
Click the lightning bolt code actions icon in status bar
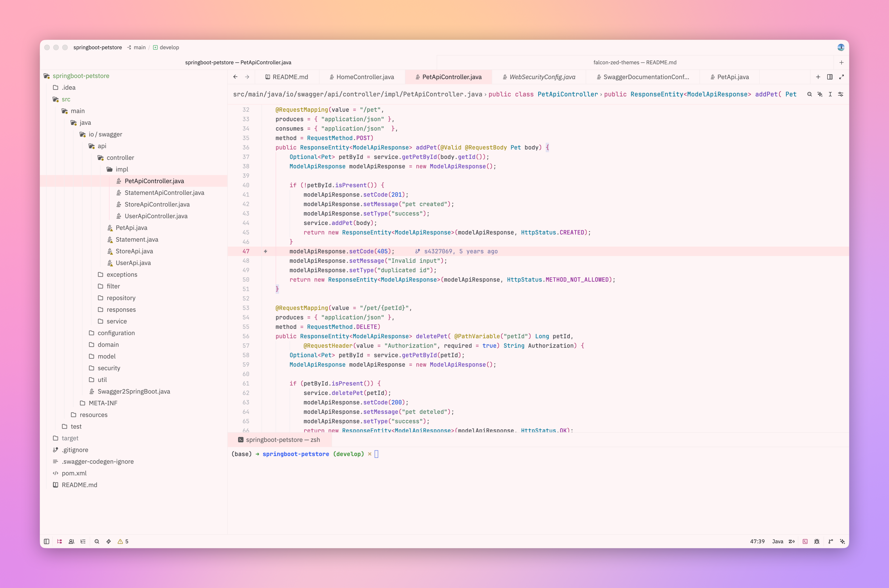coord(109,541)
